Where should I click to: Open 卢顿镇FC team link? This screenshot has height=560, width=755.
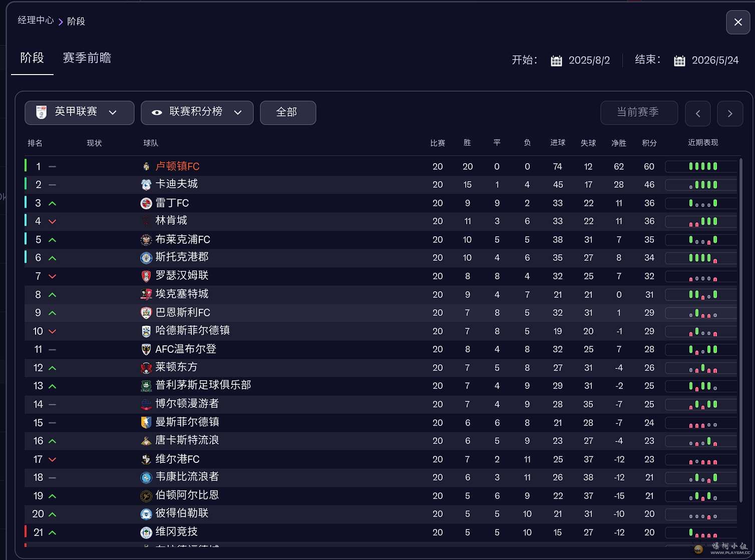tap(177, 166)
